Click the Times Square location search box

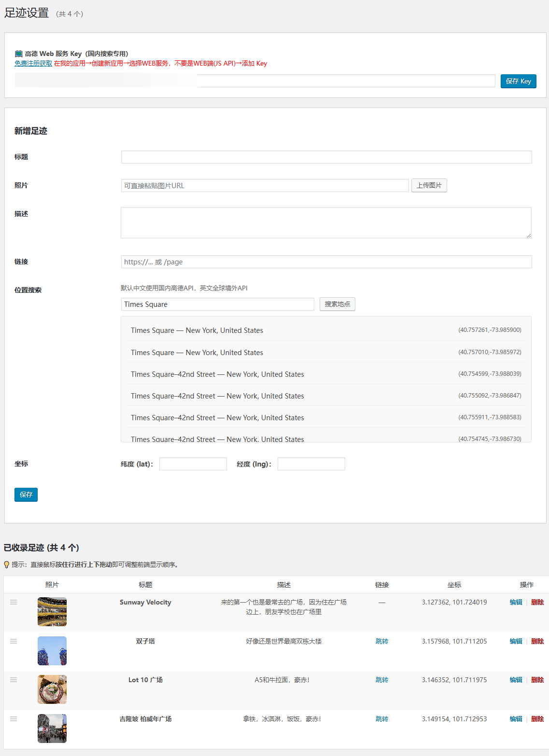point(217,304)
